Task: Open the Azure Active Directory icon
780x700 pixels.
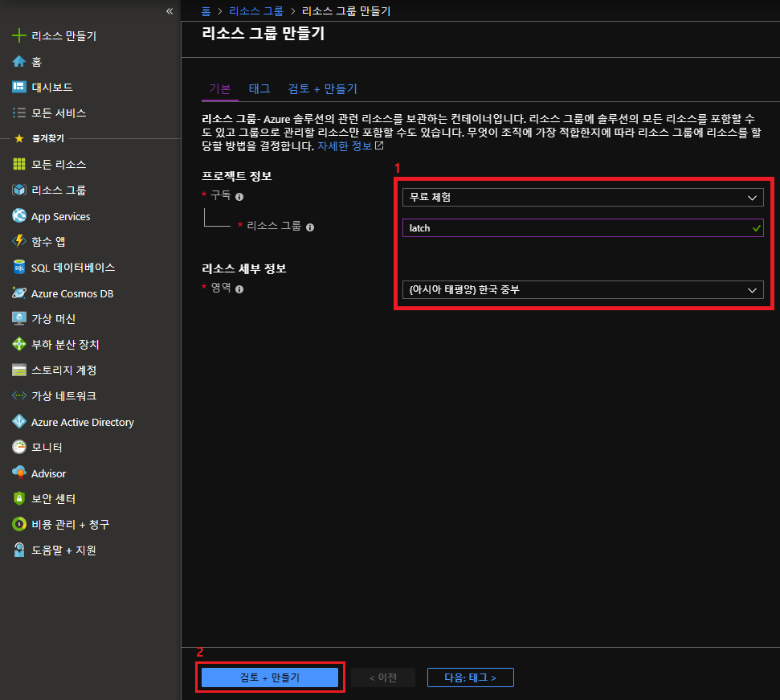Action: [x=19, y=422]
